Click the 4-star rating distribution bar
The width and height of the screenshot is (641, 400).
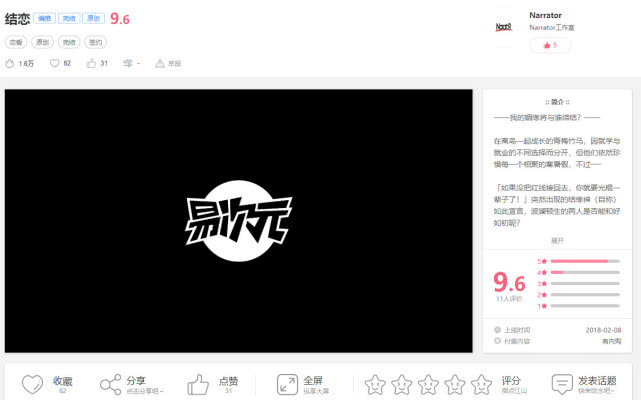tap(585, 272)
